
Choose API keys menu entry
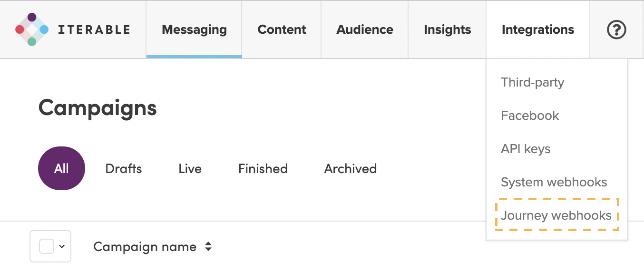click(x=526, y=149)
